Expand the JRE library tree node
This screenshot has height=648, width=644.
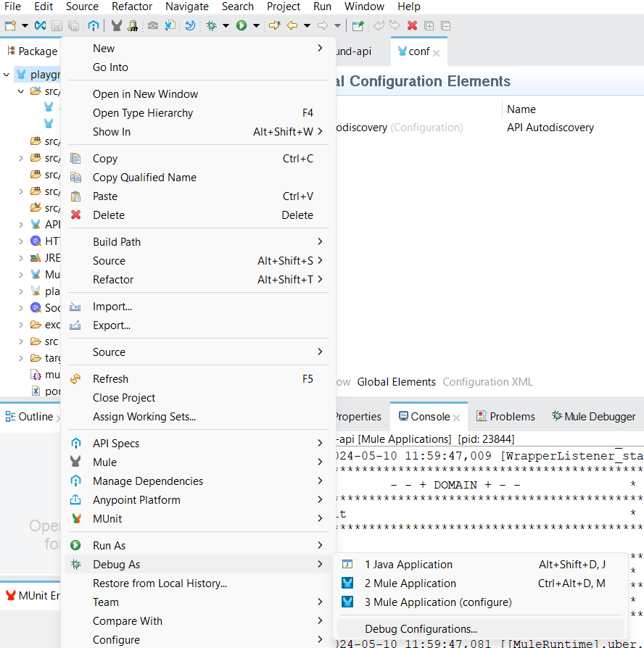click(21, 258)
